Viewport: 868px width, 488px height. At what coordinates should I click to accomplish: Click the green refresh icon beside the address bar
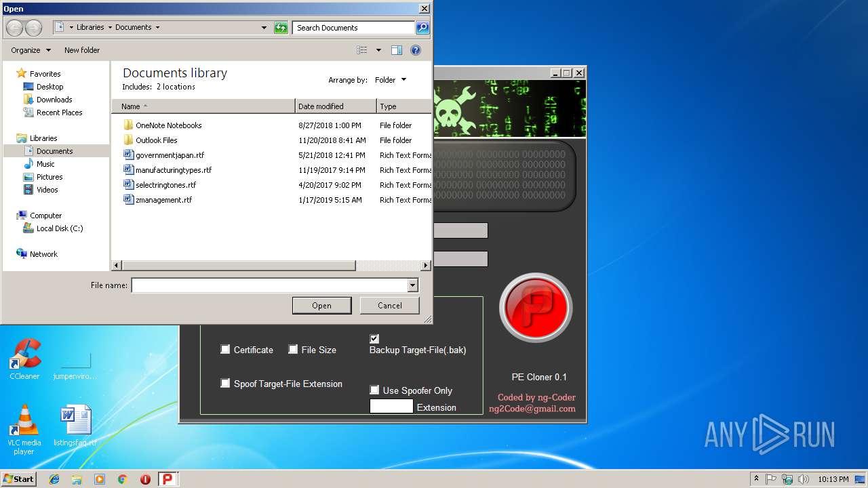281,28
